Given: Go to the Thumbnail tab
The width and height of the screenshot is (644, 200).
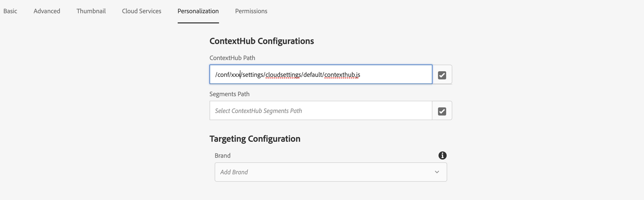Looking at the screenshot, I should (x=91, y=11).
